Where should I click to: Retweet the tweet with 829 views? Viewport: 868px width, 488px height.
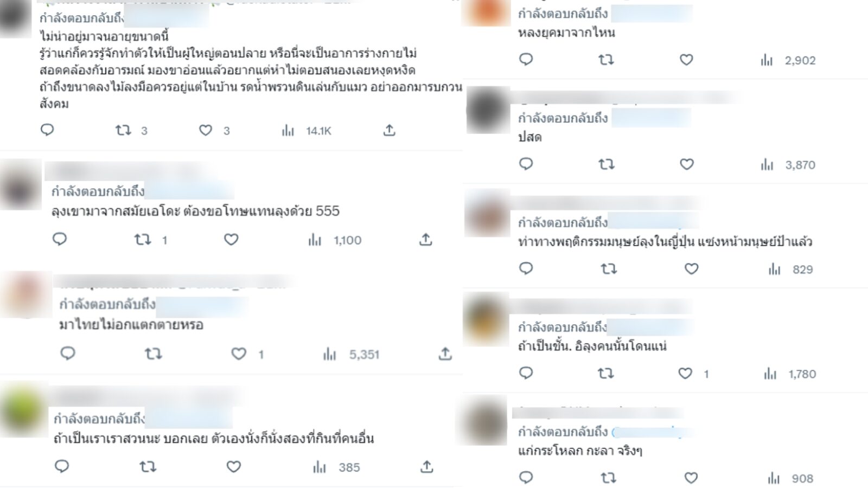(609, 268)
